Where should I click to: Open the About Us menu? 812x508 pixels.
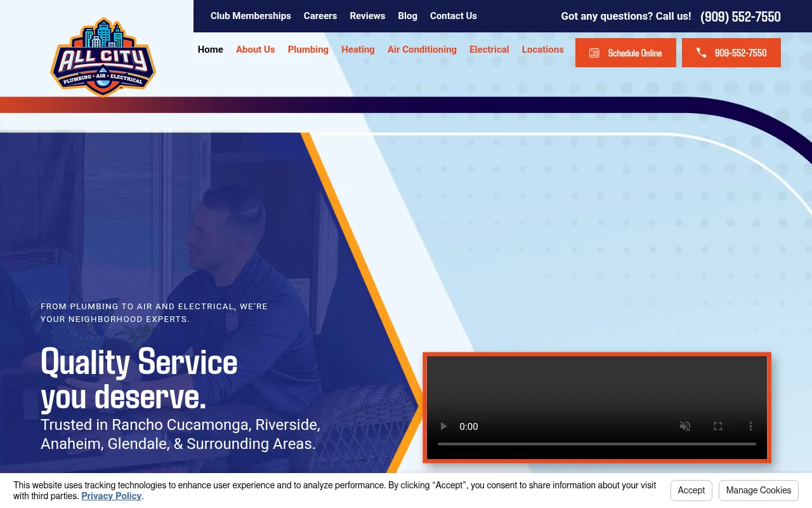[256, 50]
